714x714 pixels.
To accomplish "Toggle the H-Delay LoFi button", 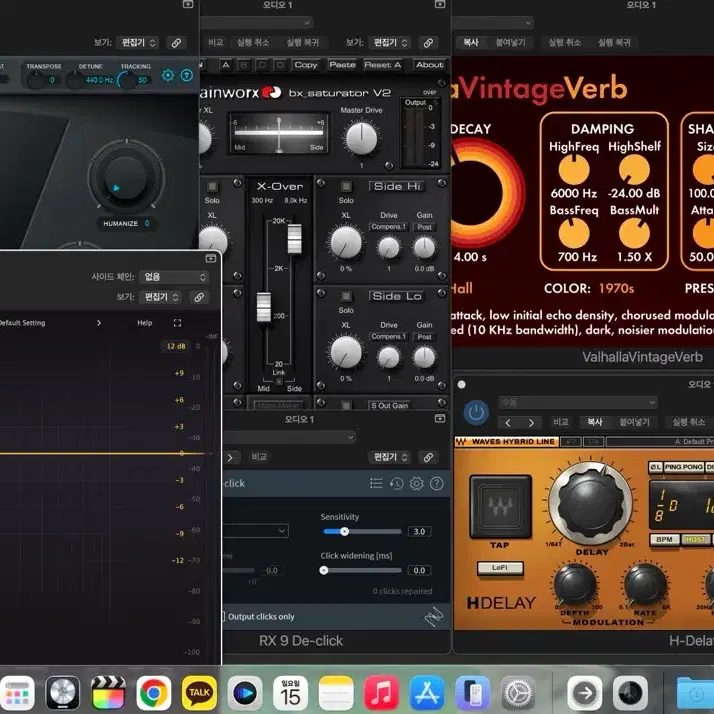I will click(500, 568).
